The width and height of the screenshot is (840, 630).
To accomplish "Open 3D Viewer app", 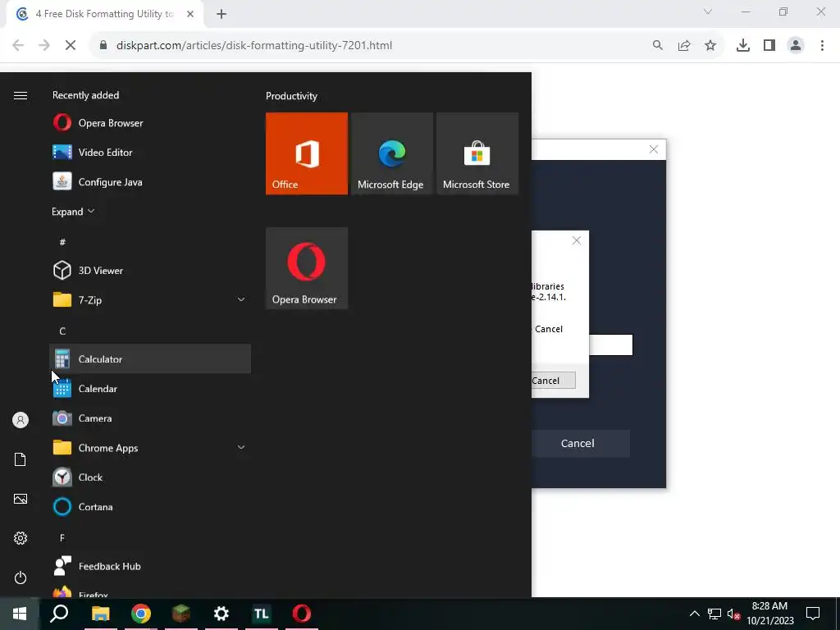I will click(x=150, y=271).
